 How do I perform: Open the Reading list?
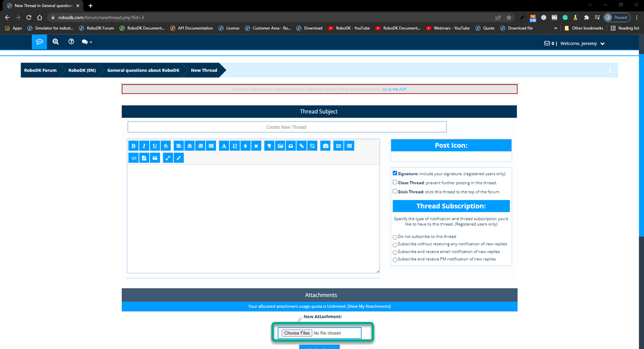point(625,28)
